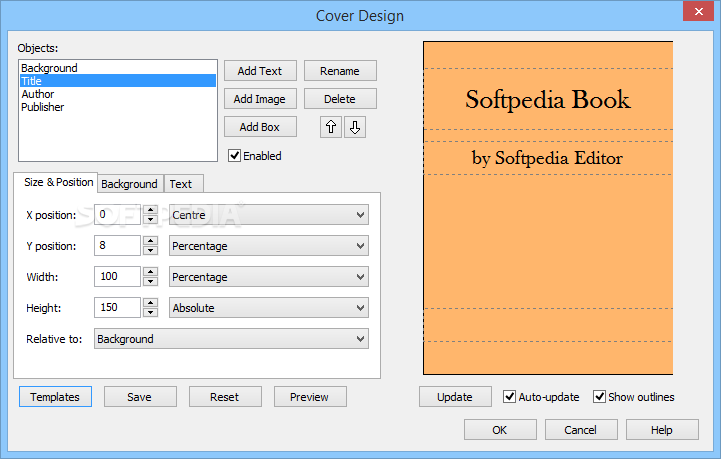This screenshot has height=459, width=721.
Task: Rename the selected object
Action: [x=340, y=71]
